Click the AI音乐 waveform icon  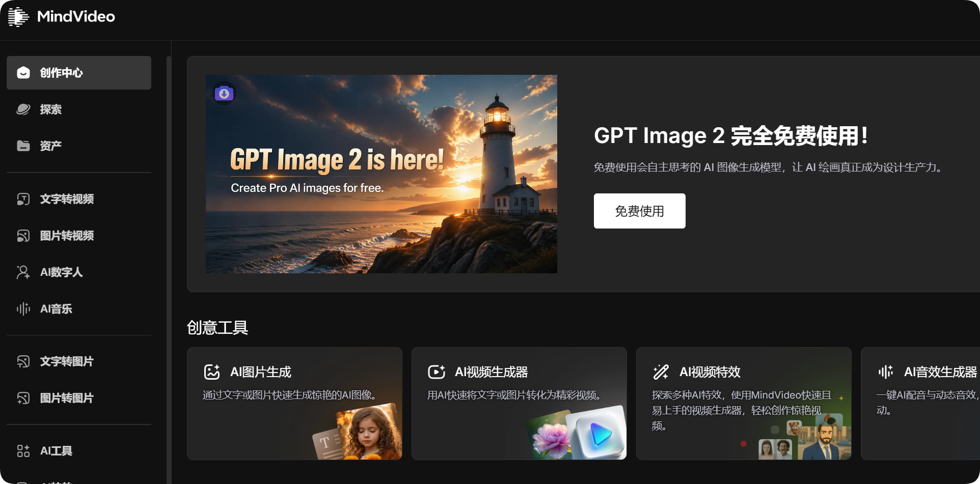[x=23, y=309]
